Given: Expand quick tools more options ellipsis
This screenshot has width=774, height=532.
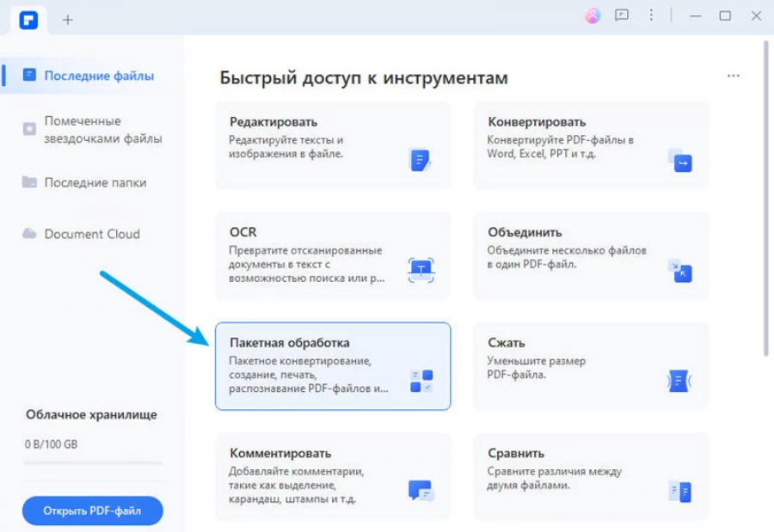Looking at the screenshot, I should (x=734, y=76).
